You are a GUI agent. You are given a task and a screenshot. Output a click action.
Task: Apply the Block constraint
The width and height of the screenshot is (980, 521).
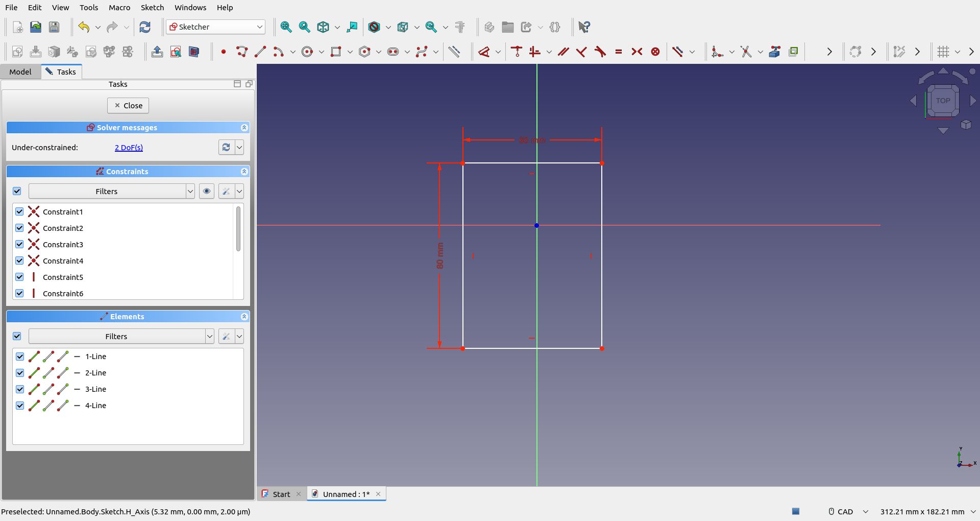tap(655, 52)
